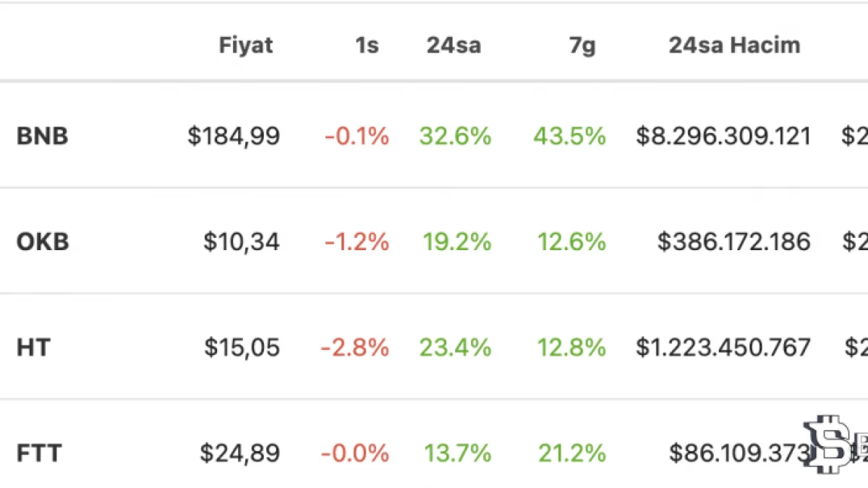Click OKB volume $386.172.186
The image size is (868, 488).
pyautogui.click(x=733, y=241)
